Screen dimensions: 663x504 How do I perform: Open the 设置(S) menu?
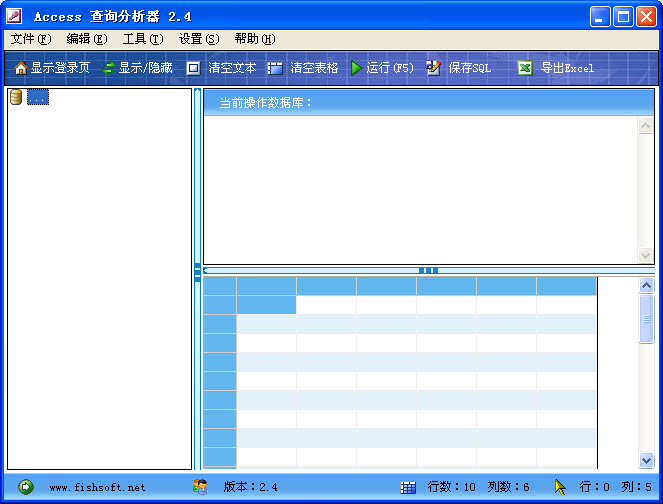[198, 39]
